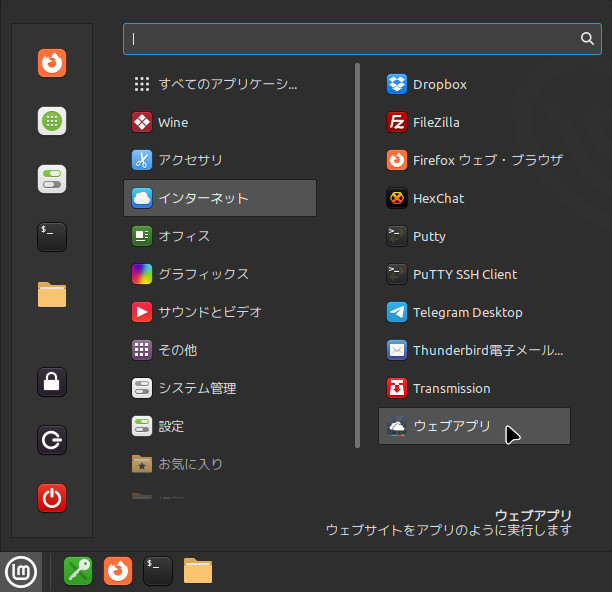
Task: Open Files folder in favorites sidebar
Action: [52, 295]
